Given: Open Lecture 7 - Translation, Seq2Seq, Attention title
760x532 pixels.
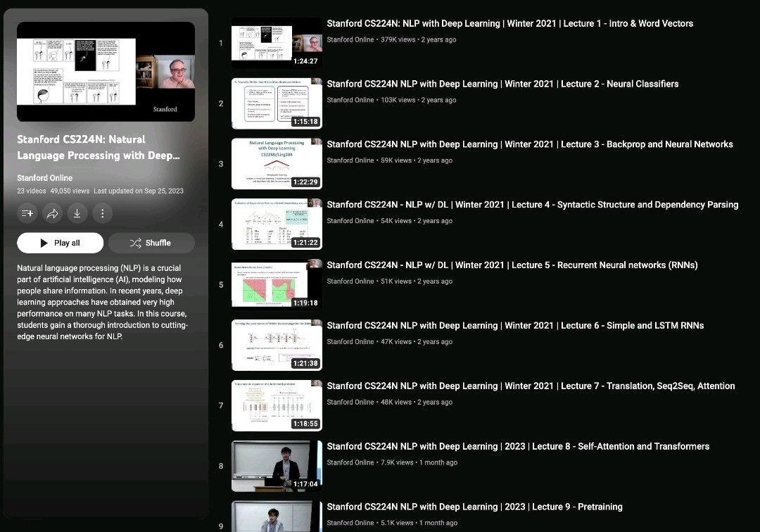Looking at the screenshot, I should tap(531, 386).
